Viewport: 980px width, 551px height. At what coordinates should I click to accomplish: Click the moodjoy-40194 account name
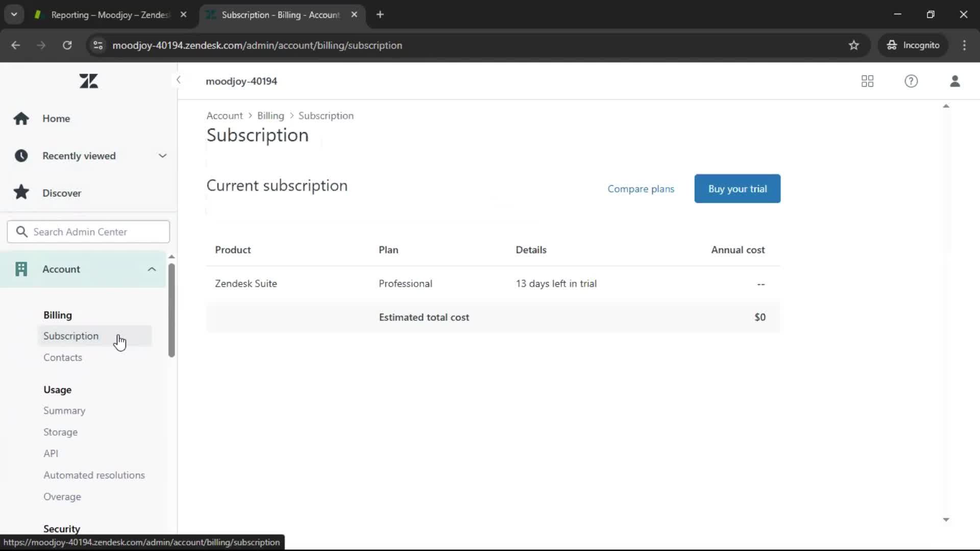241,81
